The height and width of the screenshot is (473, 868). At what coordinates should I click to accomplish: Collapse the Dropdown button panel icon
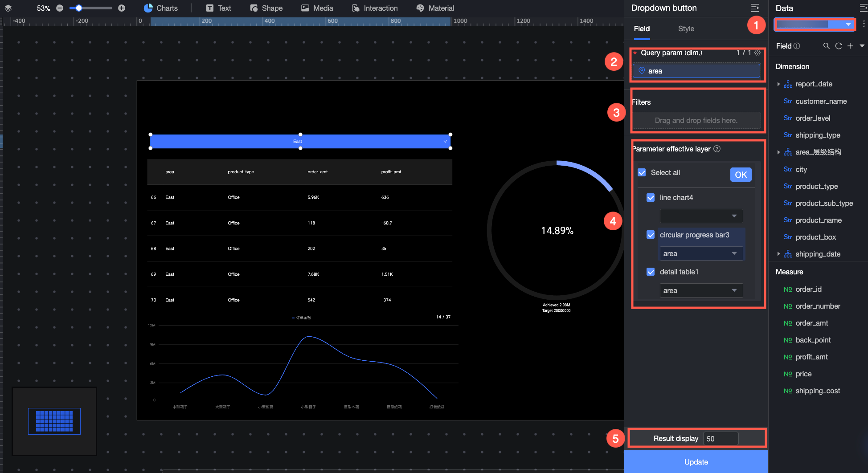pyautogui.click(x=755, y=8)
